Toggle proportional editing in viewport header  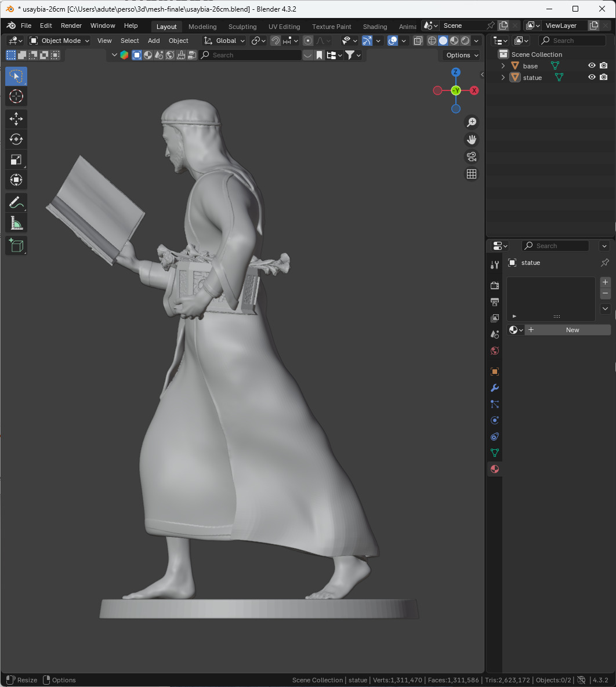coord(308,41)
